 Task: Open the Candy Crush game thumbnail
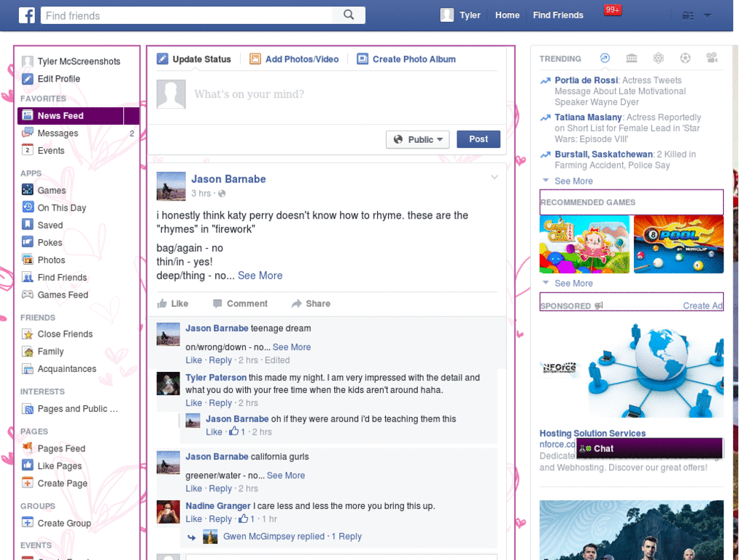[584, 244]
